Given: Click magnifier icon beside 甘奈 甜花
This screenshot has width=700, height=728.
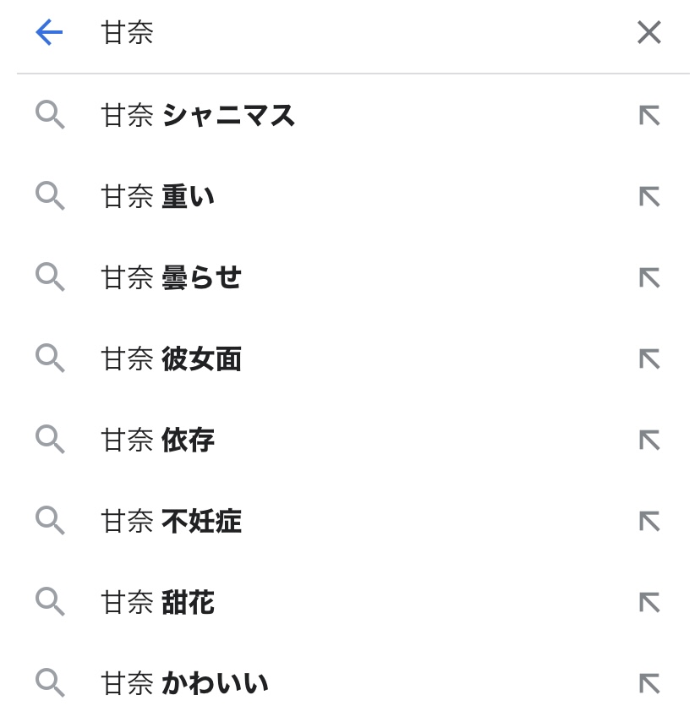Looking at the screenshot, I should (x=50, y=602).
